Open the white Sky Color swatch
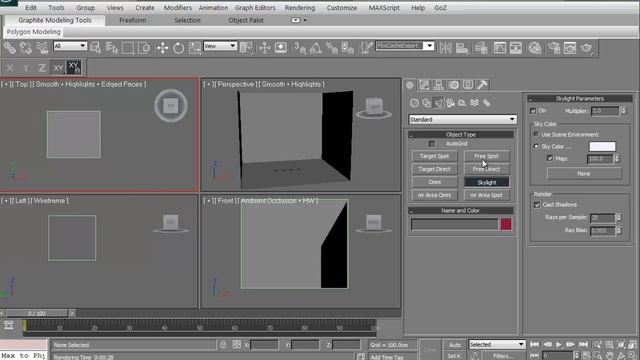This screenshot has width=640, height=360. 602,146
